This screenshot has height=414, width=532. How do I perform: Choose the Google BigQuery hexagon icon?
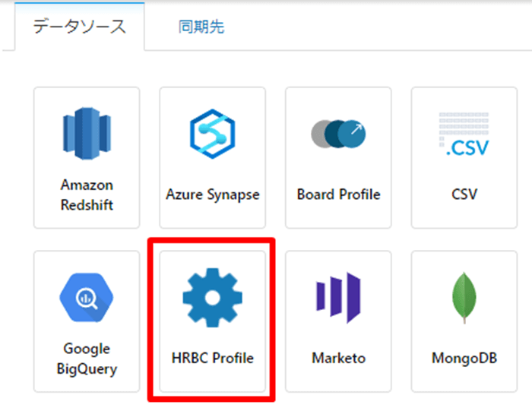[87, 297]
